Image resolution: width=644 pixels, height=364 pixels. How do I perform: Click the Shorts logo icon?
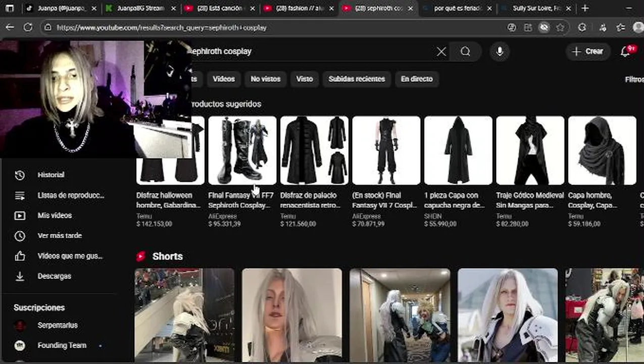[141, 256]
